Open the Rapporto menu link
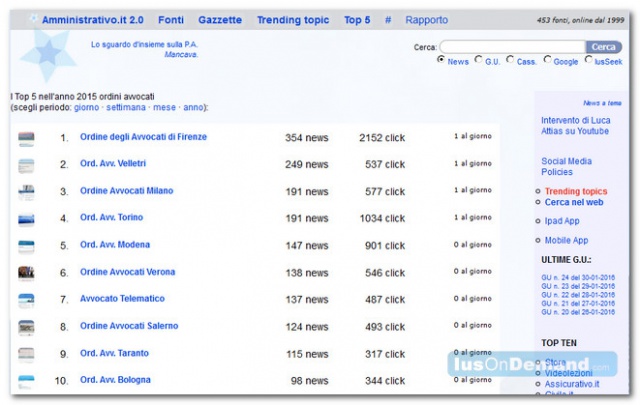 pyautogui.click(x=427, y=20)
